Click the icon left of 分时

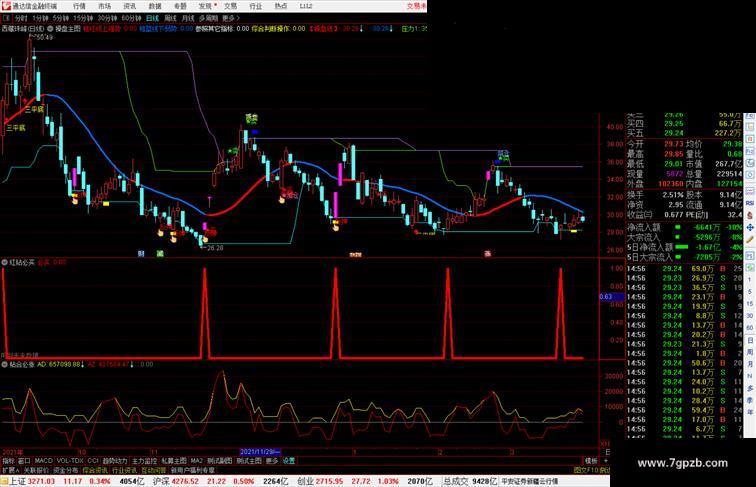[x=6, y=18]
